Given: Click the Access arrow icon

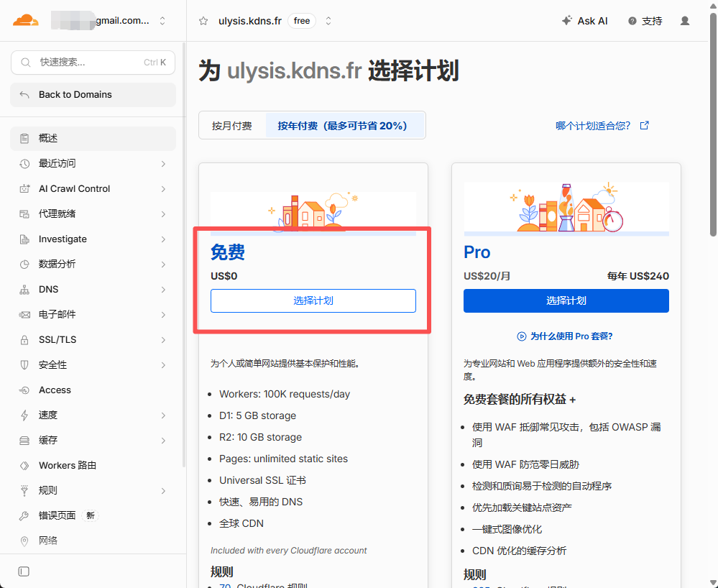Looking at the screenshot, I should click(24, 390).
